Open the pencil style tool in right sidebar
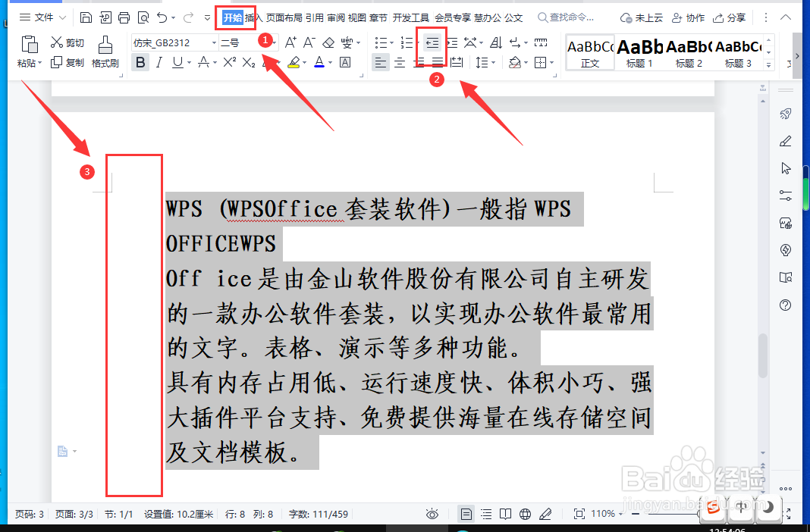 [785, 141]
